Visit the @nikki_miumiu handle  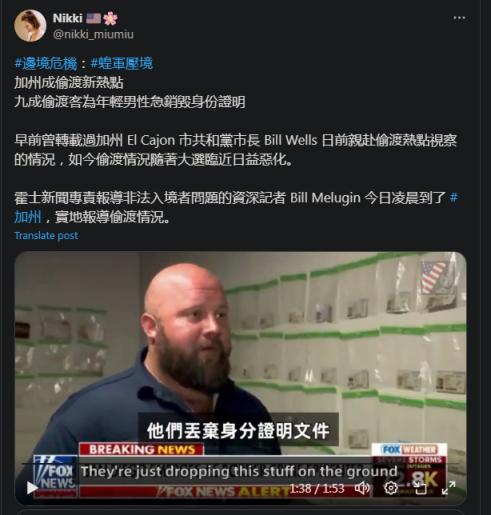pos(93,34)
